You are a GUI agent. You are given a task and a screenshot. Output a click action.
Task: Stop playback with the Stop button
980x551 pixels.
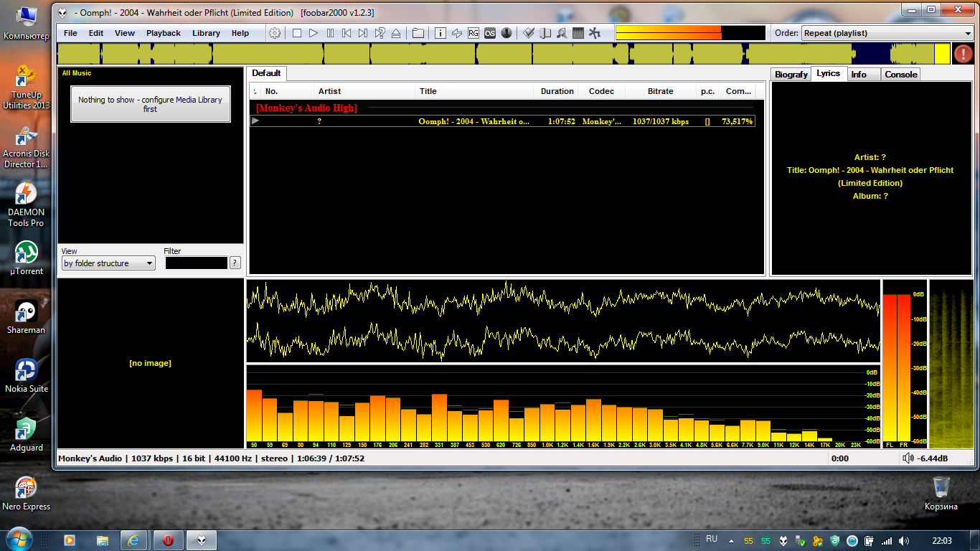coord(297,33)
